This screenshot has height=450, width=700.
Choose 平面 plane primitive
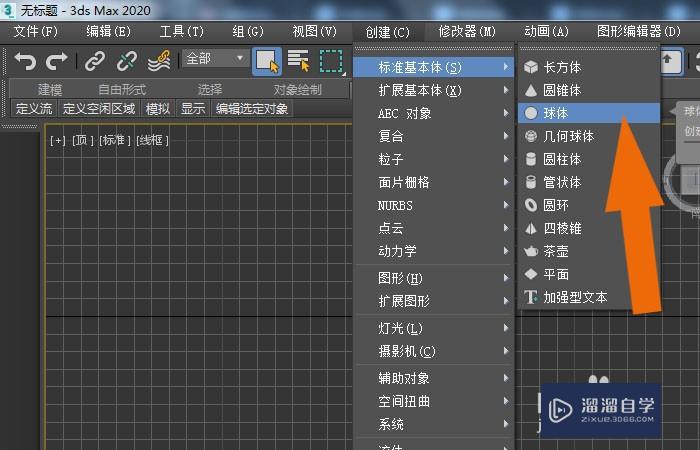coord(588,274)
